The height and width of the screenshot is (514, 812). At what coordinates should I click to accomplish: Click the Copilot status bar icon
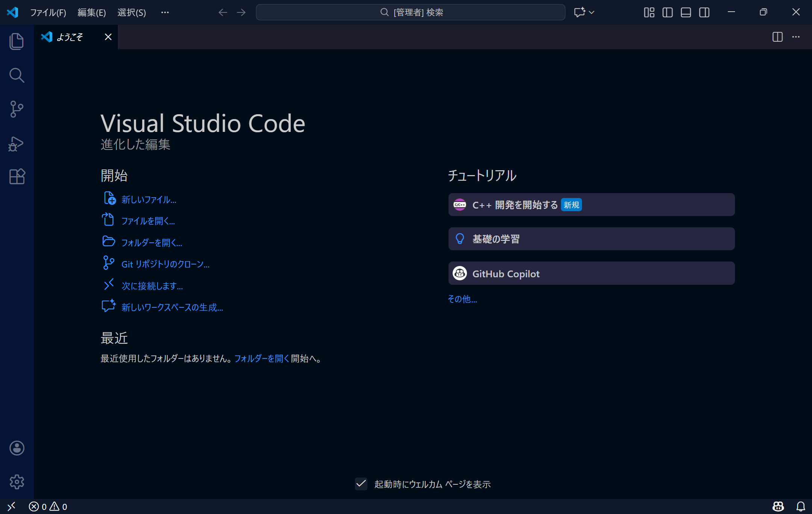click(778, 506)
